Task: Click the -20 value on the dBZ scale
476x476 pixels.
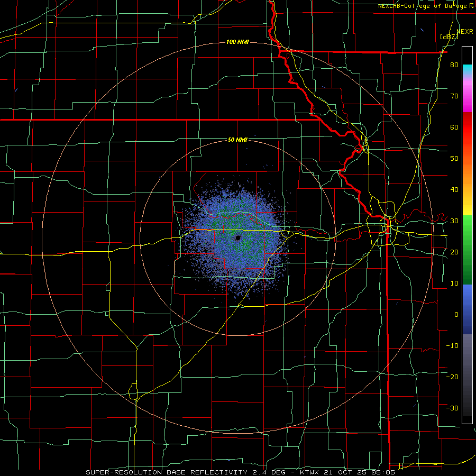Action: 452,377
